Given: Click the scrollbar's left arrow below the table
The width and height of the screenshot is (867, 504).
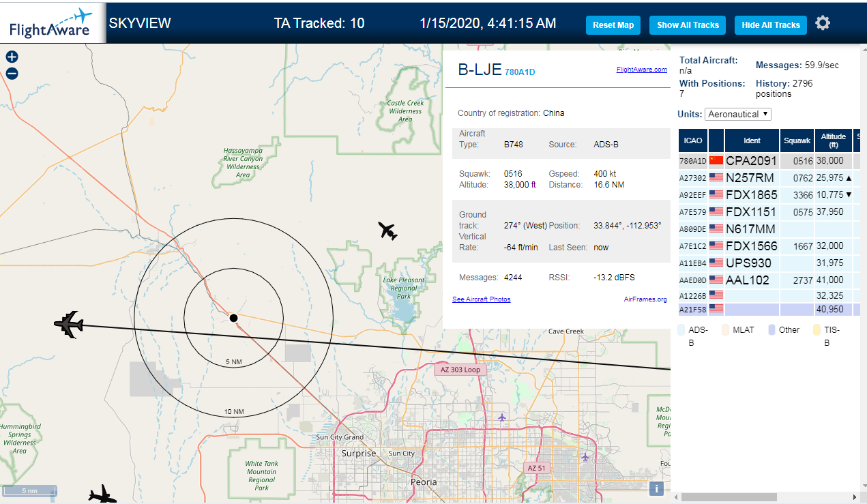Looking at the screenshot, I should (x=675, y=497).
